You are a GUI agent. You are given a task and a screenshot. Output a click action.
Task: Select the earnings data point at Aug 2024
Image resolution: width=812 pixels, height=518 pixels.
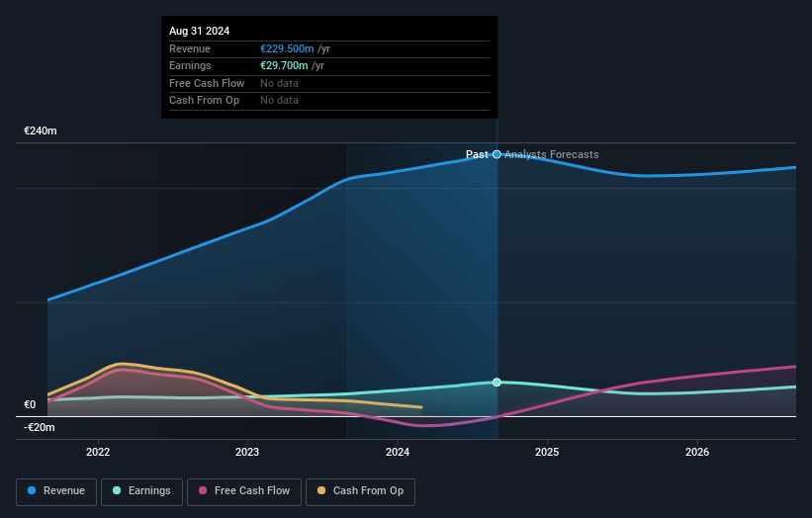pos(496,382)
